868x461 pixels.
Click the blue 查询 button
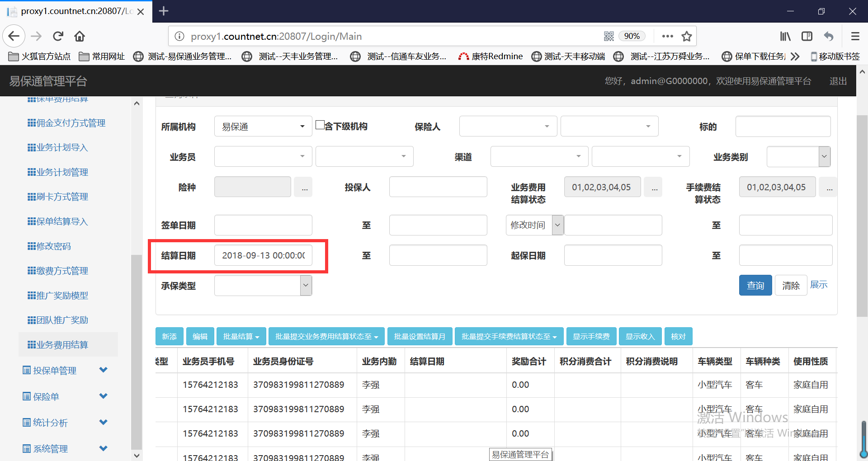(755, 286)
